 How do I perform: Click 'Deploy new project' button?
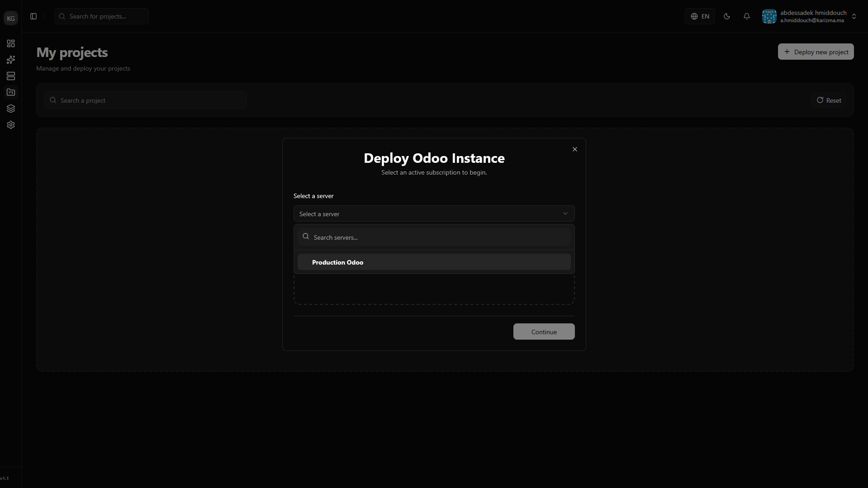click(816, 52)
